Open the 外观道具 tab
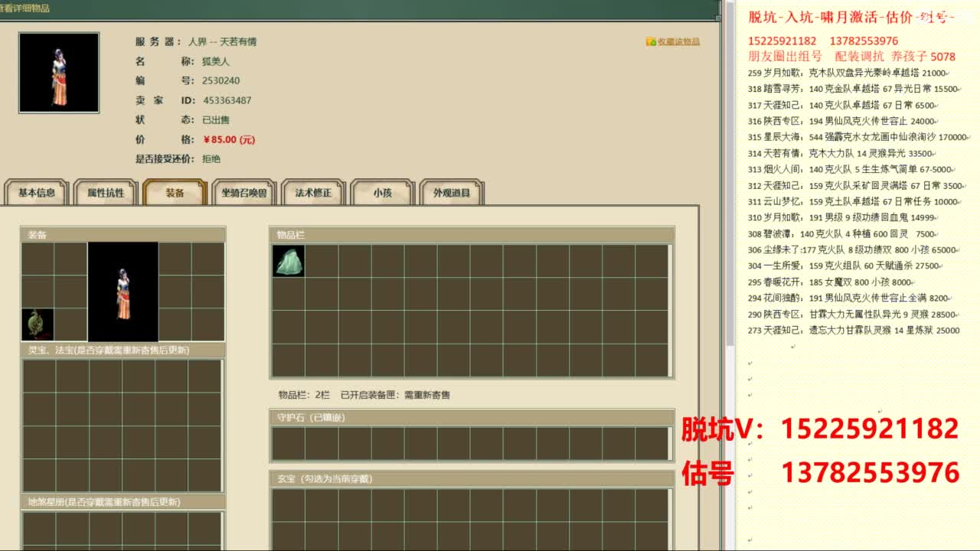The image size is (980, 551). click(x=452, y=193)
